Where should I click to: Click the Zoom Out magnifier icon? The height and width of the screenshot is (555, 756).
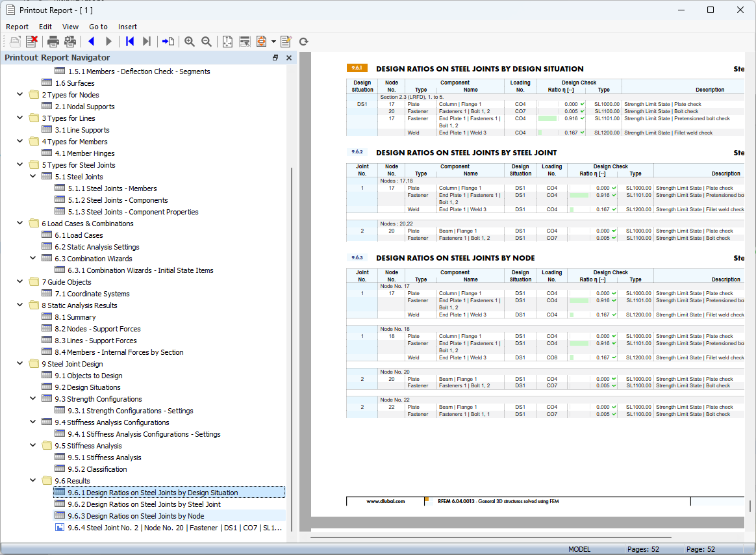(205, 41)
